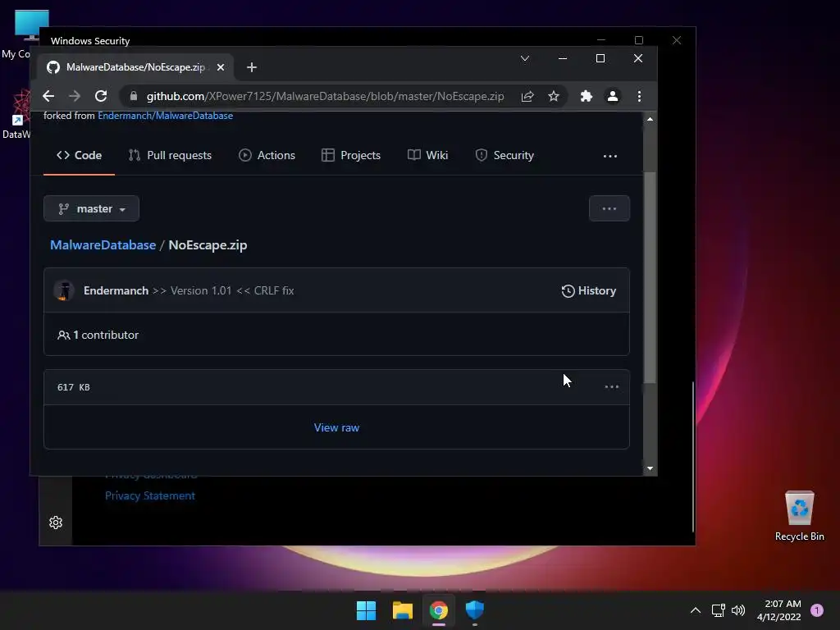Open a new browser tab

click(x=252, y=67)
